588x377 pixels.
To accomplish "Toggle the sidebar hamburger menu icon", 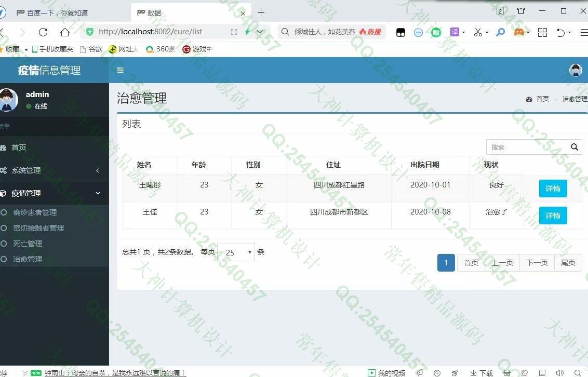I will (120, 70).
